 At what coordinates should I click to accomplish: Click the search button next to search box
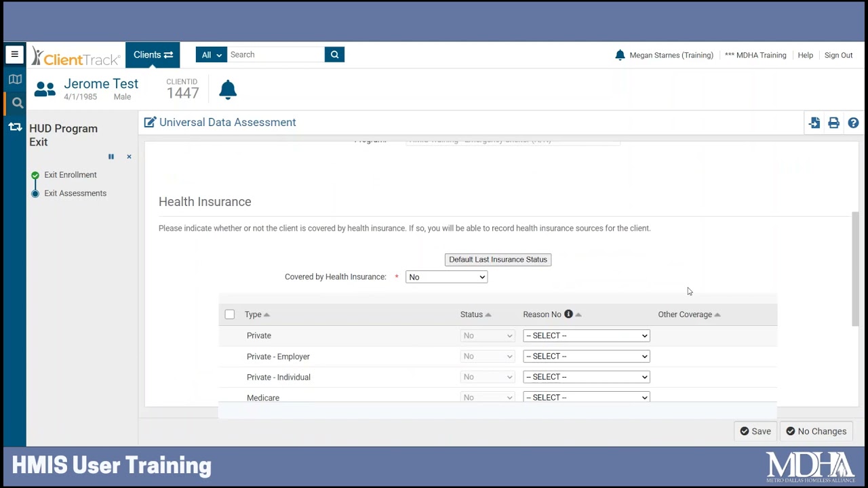click(334, 55)
